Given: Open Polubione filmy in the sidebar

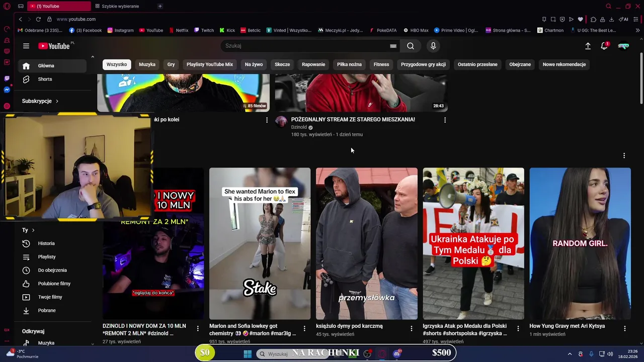Looking at the screenshot, I should pyautogui.click(x=53, y=284).
